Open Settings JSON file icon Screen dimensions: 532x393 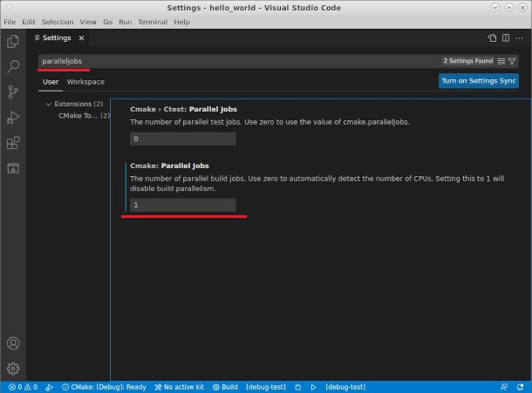coord(492,38)
